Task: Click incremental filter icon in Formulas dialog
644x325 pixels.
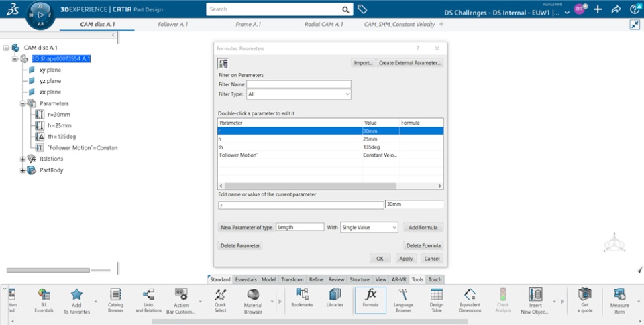Action: [x=223, y=63]
